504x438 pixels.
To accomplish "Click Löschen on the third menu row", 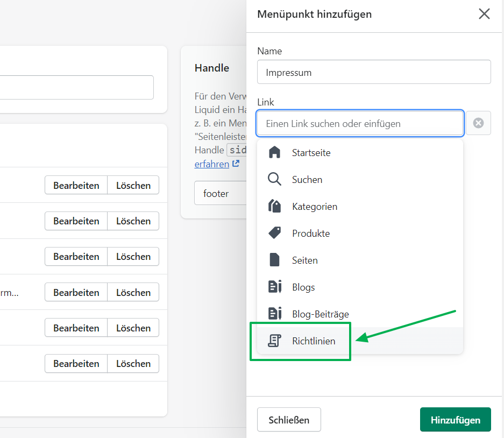I will pyautogui.click(x=133, y=256).
